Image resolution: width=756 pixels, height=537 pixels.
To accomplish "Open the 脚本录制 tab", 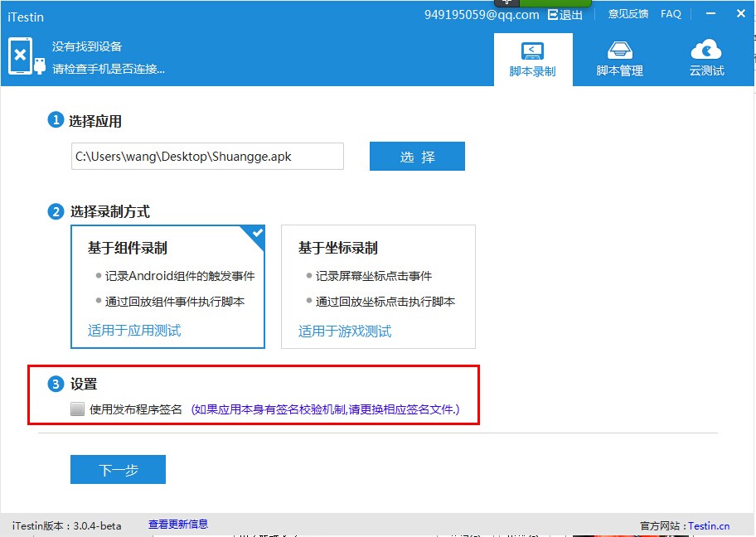I will (x=533, y=60).
